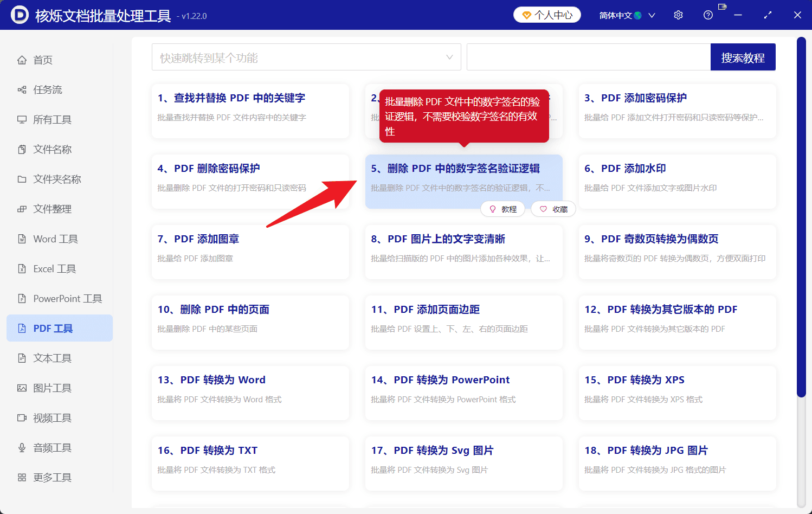
Task: Click the tutorial search input field
Action: coord(588,57)
